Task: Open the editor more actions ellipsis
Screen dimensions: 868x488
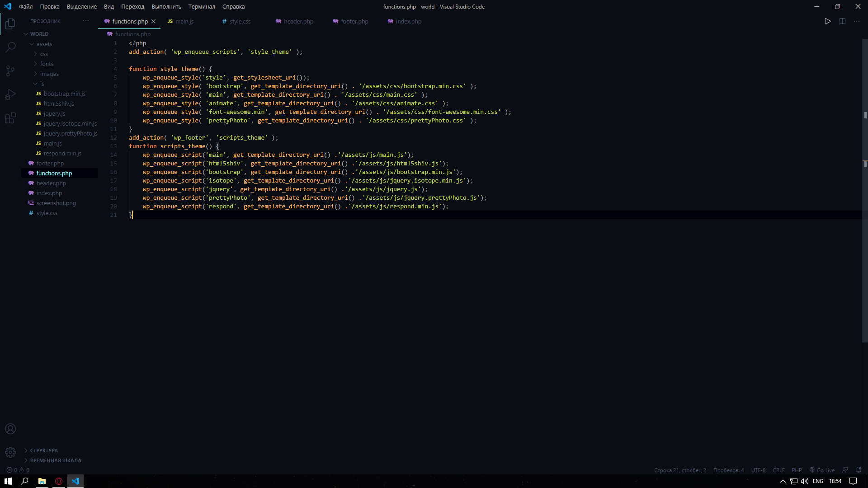Action: point(857,21)
